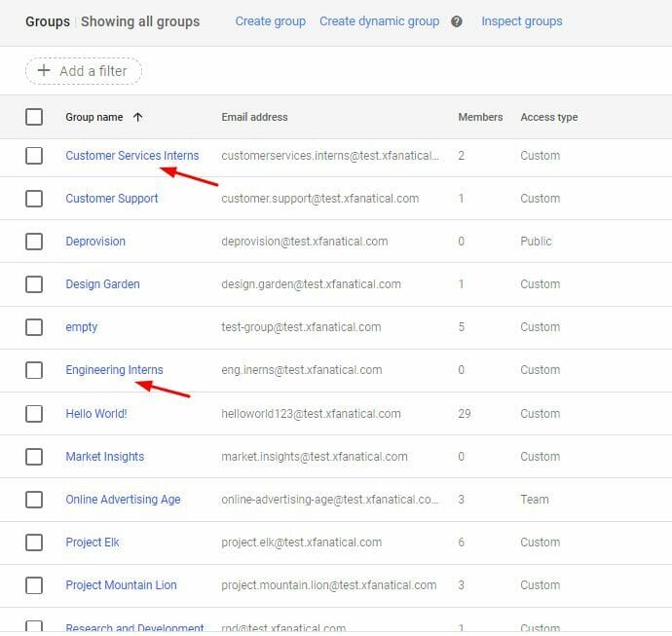Open the Deprovision group
This screenshot has height=636, width=672.
point(95,242)
